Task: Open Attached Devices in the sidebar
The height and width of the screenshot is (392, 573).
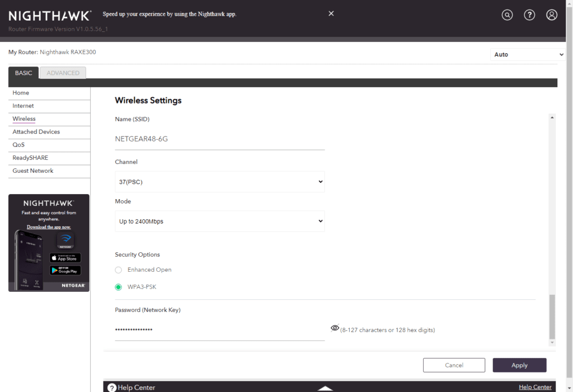Action: tap(36, 132)
